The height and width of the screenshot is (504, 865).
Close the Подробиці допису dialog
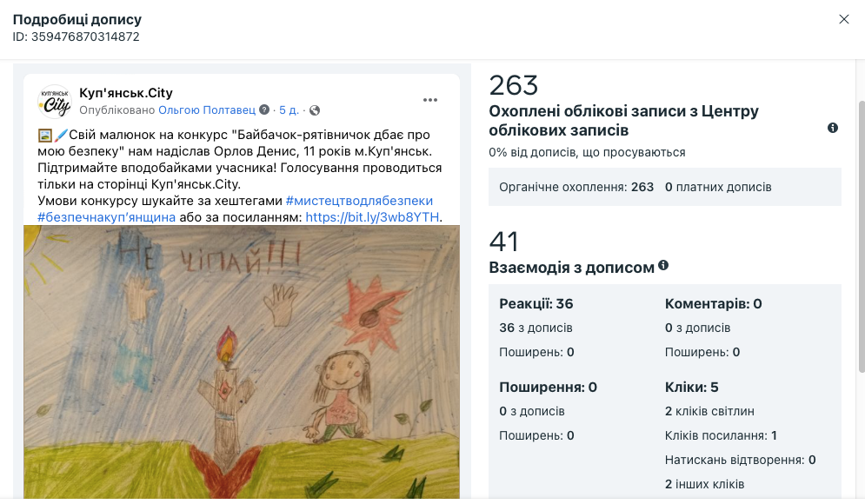844,19
